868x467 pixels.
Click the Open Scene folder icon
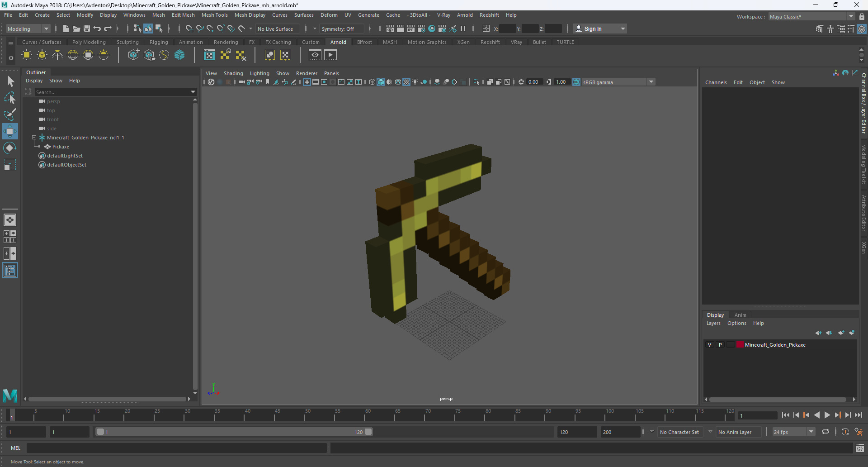click(x=76, y=29)
